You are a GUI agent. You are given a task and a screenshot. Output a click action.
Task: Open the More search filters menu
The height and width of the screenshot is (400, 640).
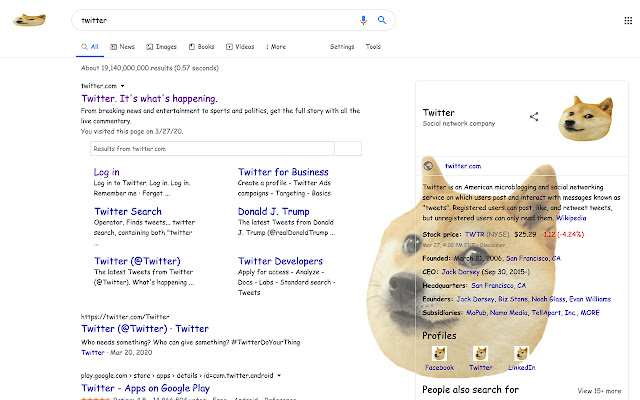click(x=276, y=47)
